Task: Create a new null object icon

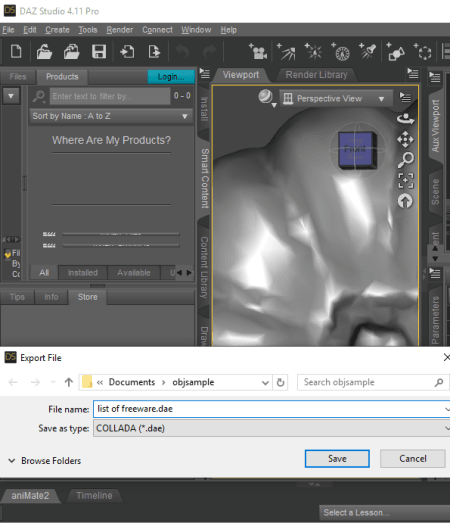Action: (x=423, y=51)
